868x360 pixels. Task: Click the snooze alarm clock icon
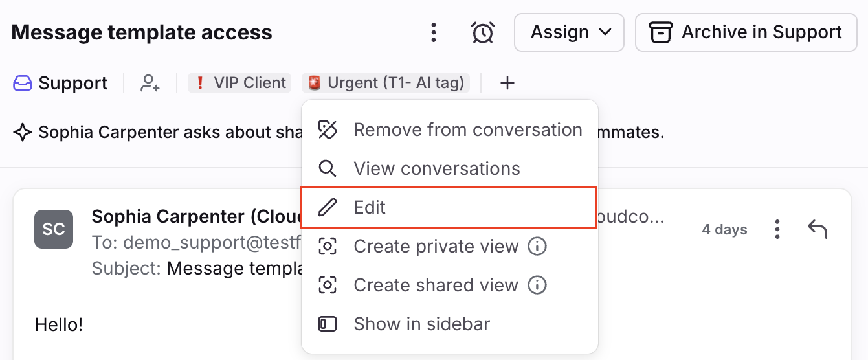tap(483, 32)
